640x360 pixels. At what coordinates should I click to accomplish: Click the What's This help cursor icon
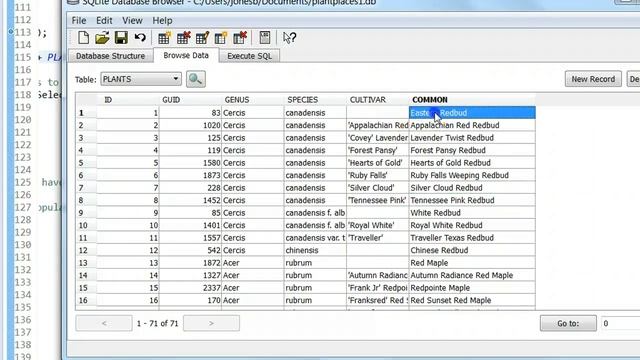(x=289, y=38)
